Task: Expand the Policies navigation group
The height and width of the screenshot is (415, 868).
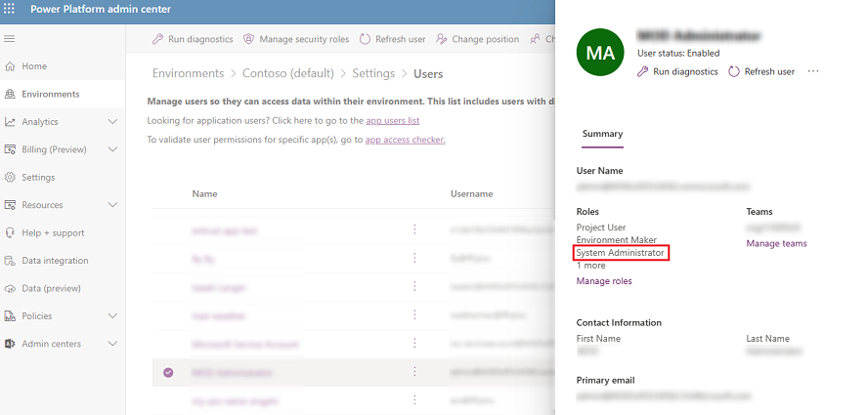Action: [x=112, y=316]
